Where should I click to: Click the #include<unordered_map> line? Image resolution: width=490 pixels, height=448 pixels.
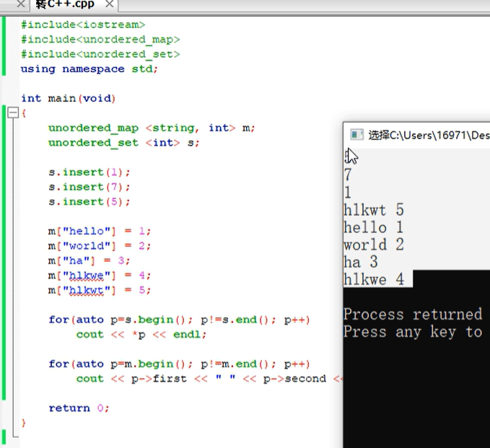(x=100, y=39)
